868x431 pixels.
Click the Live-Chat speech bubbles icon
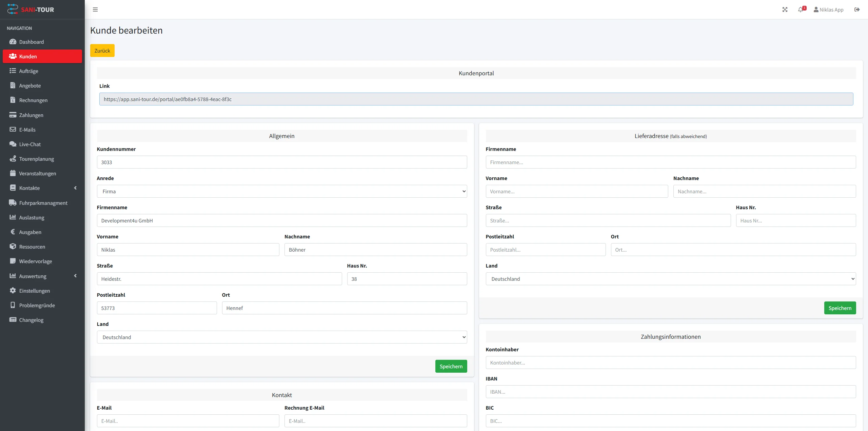(x=13, y=144)
